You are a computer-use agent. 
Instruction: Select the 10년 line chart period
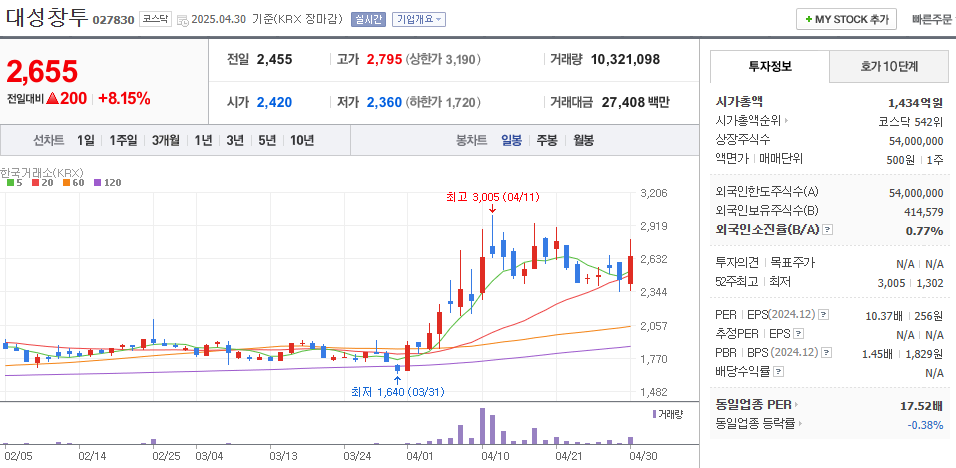tap(302, 140)
